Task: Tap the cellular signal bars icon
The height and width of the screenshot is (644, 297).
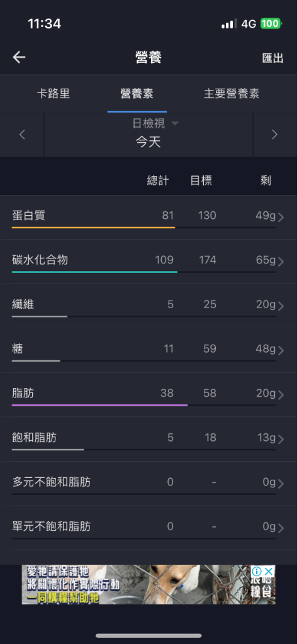Action: [229, 24]
